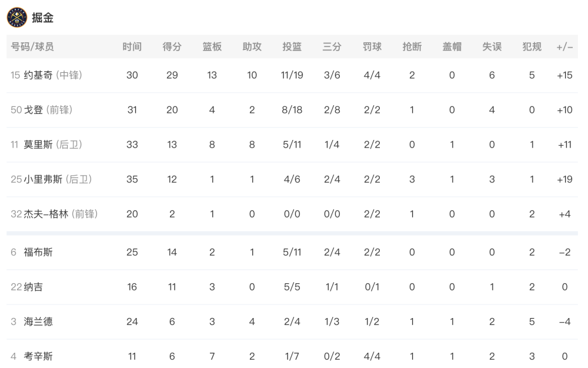Click the +/- column header
Image resolution: width=588 pixels, height=368 pixels.
click(x=564, y=47)
